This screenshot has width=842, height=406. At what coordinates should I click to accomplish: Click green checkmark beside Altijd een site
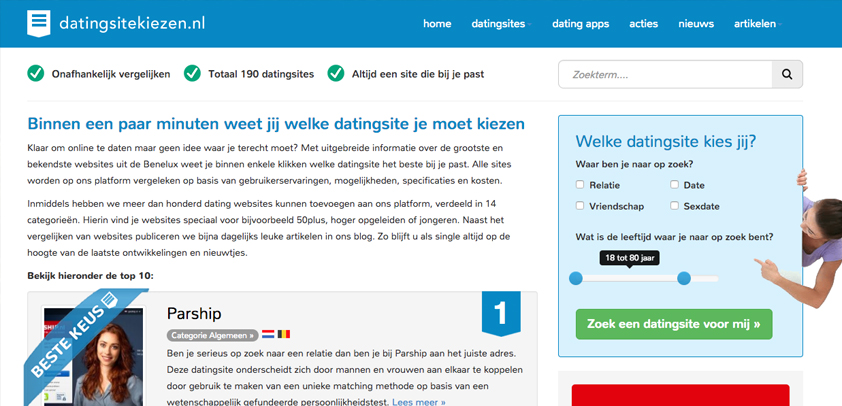(x=336, y=74)
